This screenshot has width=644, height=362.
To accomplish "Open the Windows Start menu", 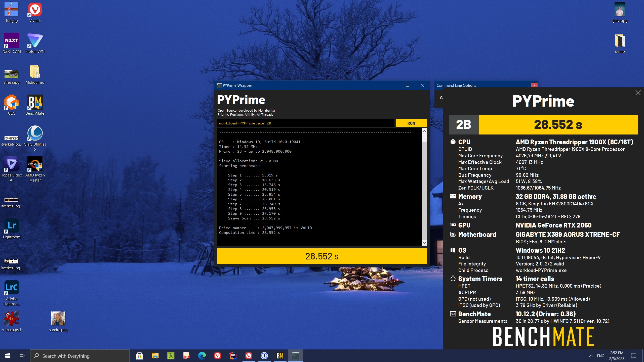I will 8,356.
